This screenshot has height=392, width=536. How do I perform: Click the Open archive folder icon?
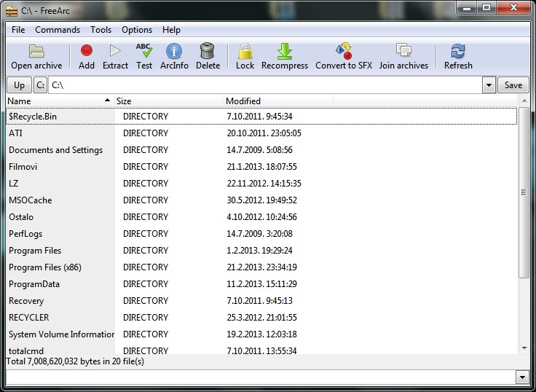(36, 51)
